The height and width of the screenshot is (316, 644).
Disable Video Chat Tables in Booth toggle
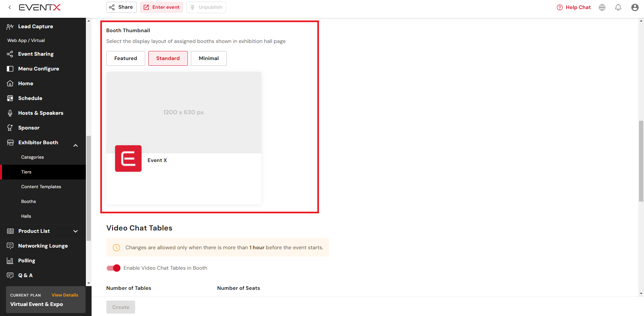pyautogui.click(x=113, y=268)
